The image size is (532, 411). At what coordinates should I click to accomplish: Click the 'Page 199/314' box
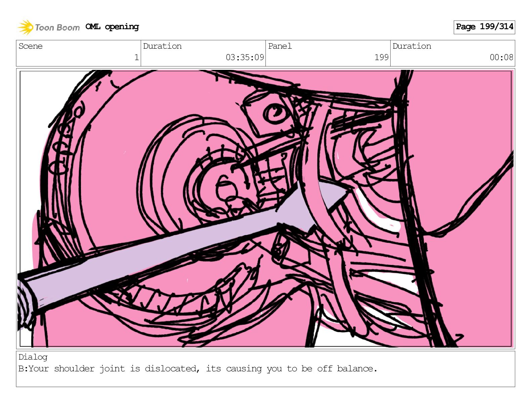point(484,27)
